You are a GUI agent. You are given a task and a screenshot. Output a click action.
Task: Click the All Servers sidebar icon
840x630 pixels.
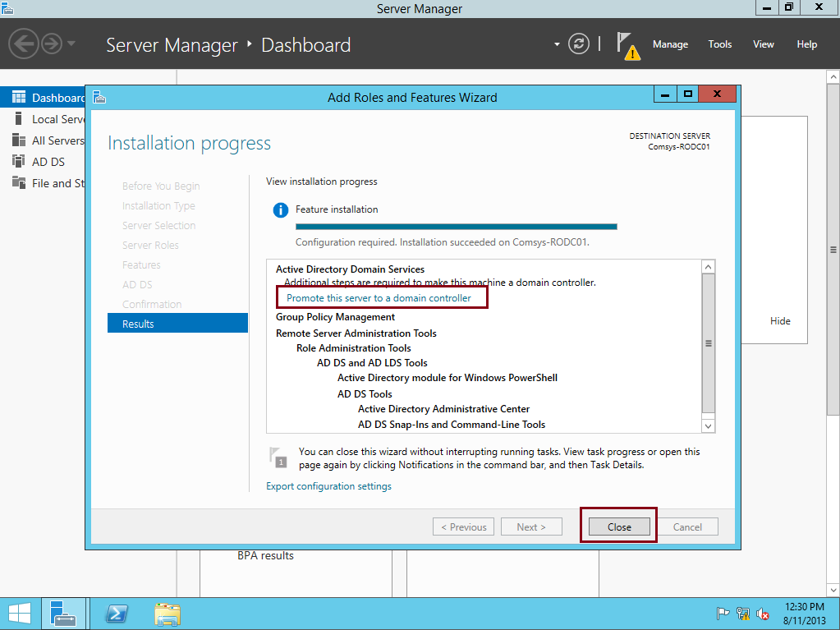19,140
